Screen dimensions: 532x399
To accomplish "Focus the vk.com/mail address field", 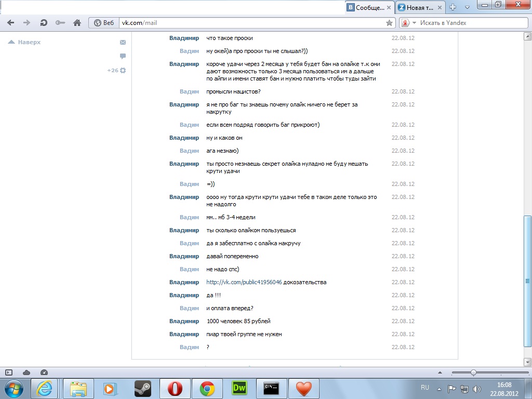I will [x=253, y=23].
